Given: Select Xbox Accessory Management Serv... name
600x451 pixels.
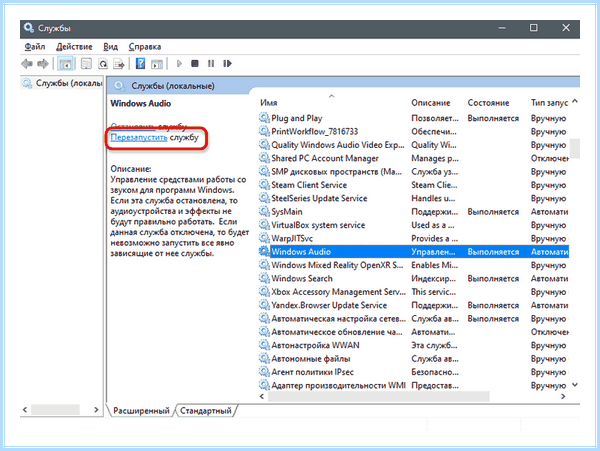Looking at the screenshot, I should 339,292.
